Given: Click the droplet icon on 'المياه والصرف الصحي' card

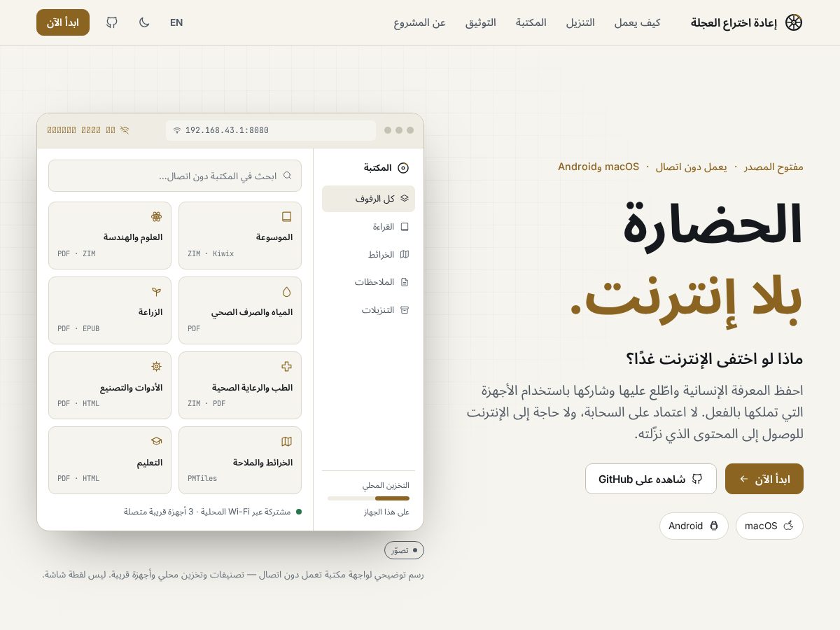Looking at the screenshot, I should point(286,292).
